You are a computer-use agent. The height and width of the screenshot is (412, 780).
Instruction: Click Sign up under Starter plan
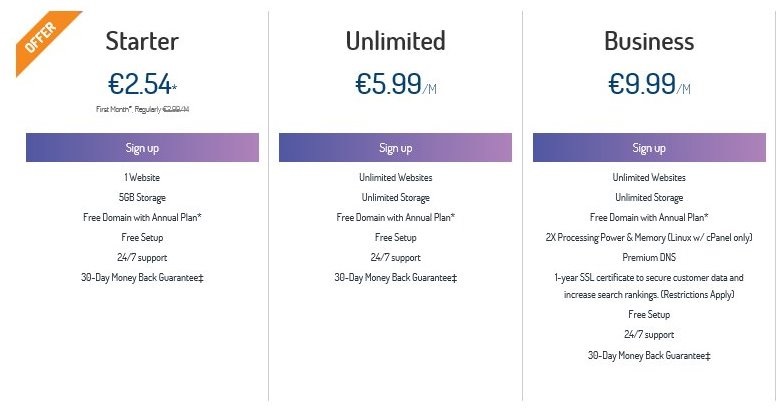pyautogui.click(x=142, y=147)
